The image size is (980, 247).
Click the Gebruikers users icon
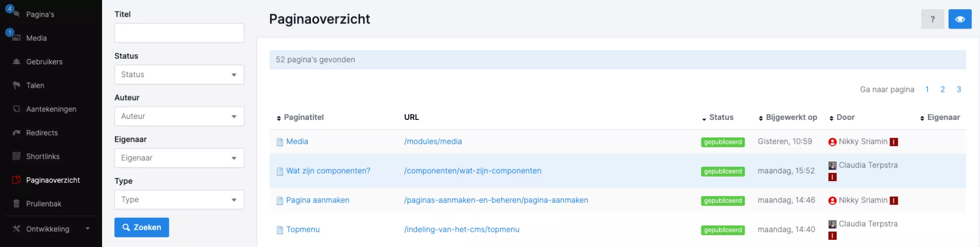click(x=16, y=62)
